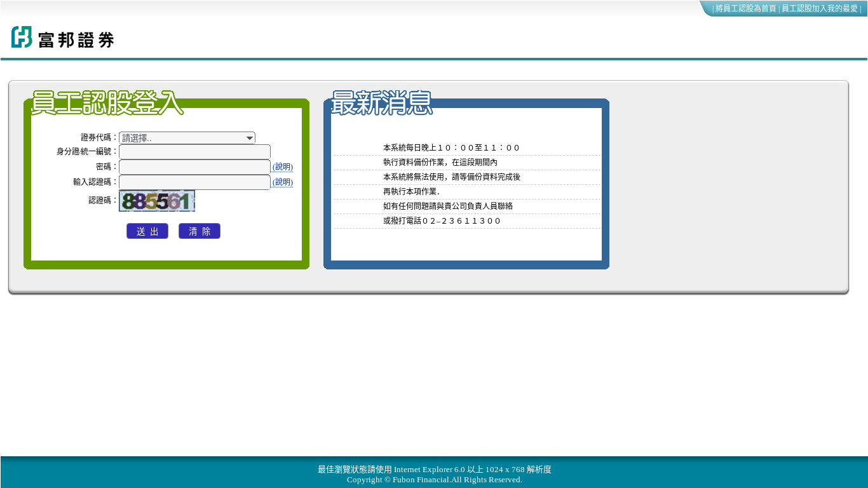Open the 說明 link beside 輸入認證碼
Viewport: 868px width, 488px height.
(283, 182)
